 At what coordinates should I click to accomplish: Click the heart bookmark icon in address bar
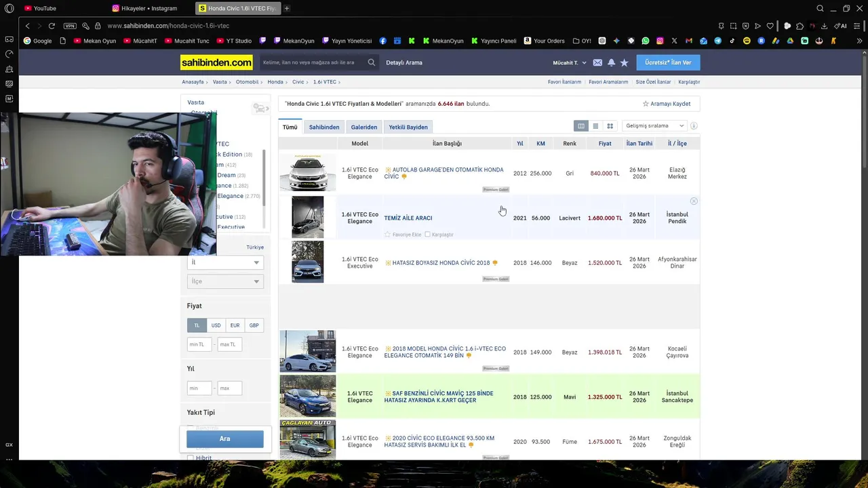[770, 26]
